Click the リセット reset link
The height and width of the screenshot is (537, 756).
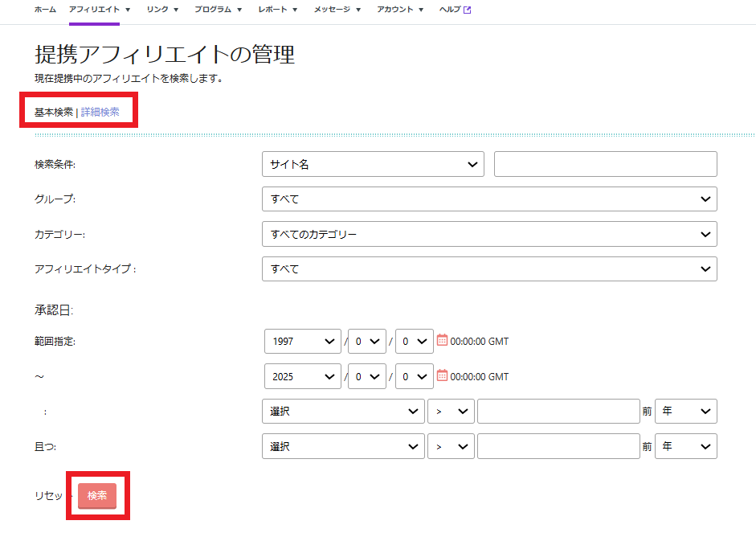pyautogui.click(x=48, y=496)
